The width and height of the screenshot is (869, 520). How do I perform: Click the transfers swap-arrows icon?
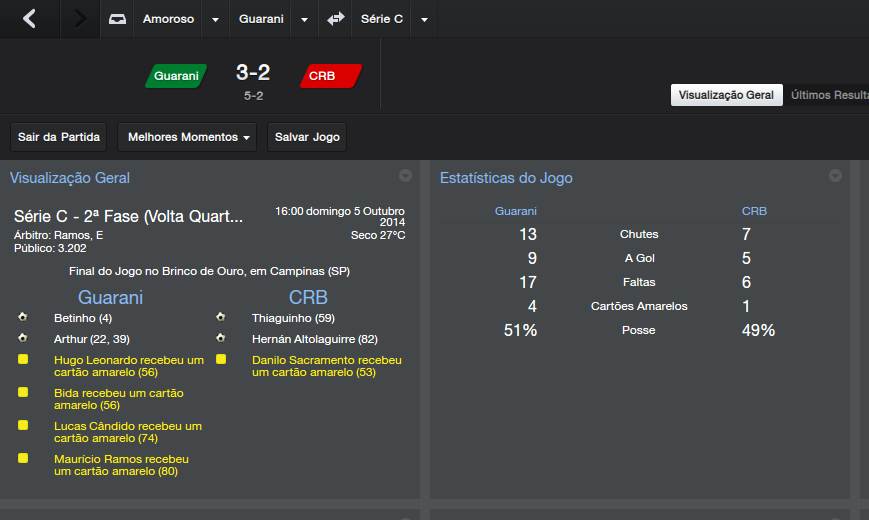(x=336, y=19)
